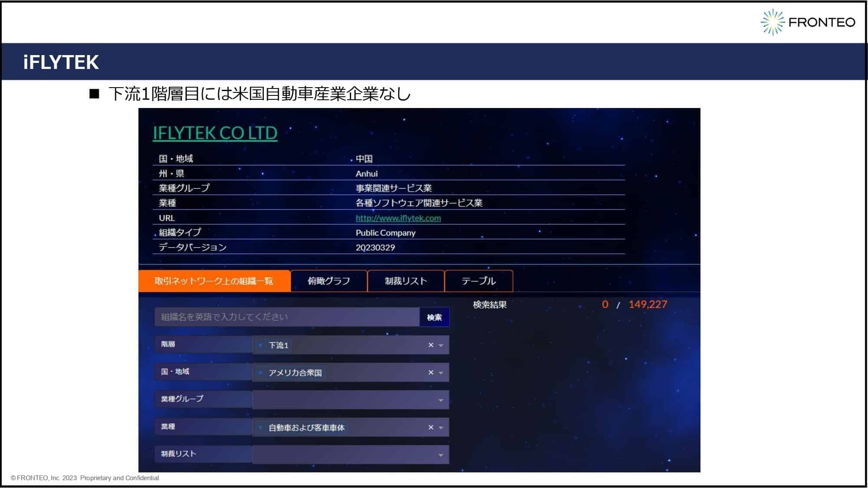Viewport: 868px width, 488px height.
Task: Click the Anhui state value
Action: click(367, 174)
